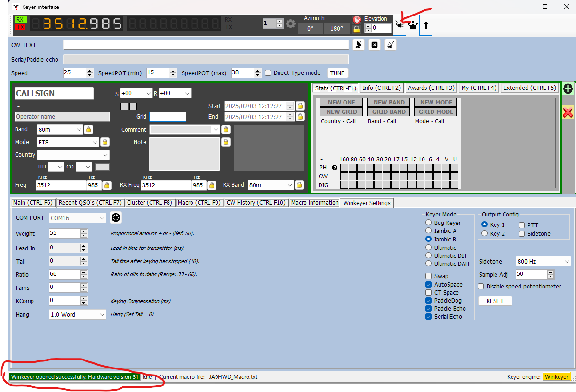Enable Direct Type mode checkbox
Viewport: 576px width, 392px height.
tap(268, 73)
